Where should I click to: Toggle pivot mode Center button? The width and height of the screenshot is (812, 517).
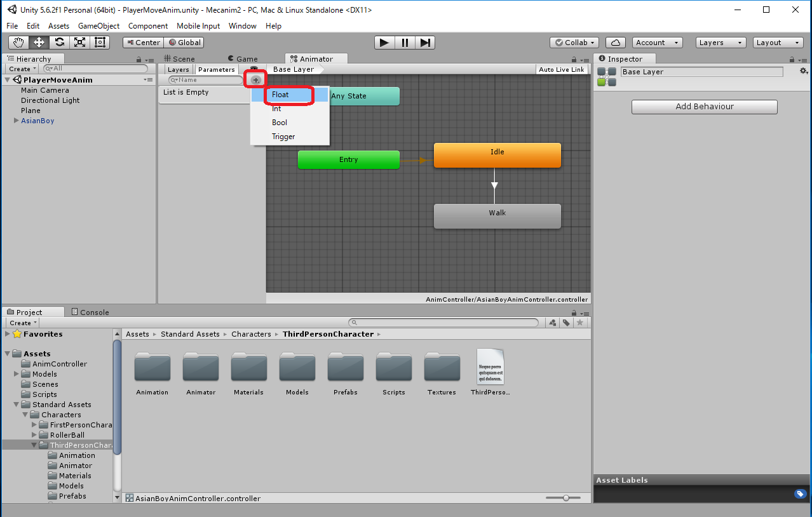143,43
